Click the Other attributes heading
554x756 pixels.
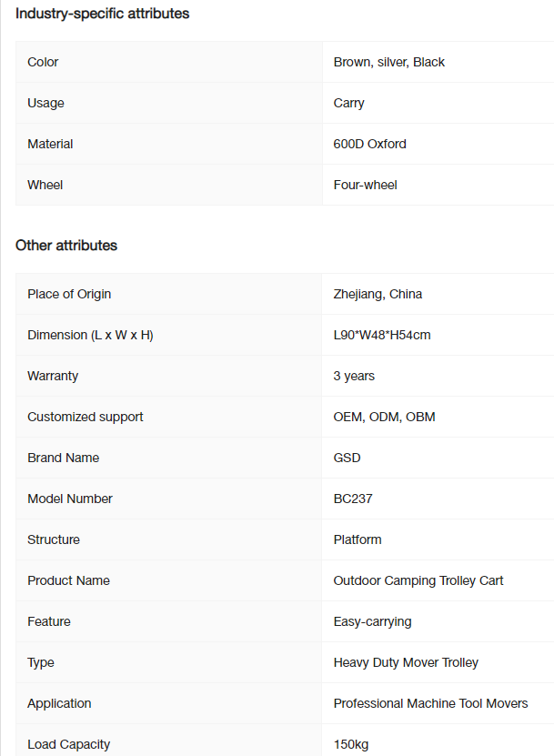pos(66,246)
